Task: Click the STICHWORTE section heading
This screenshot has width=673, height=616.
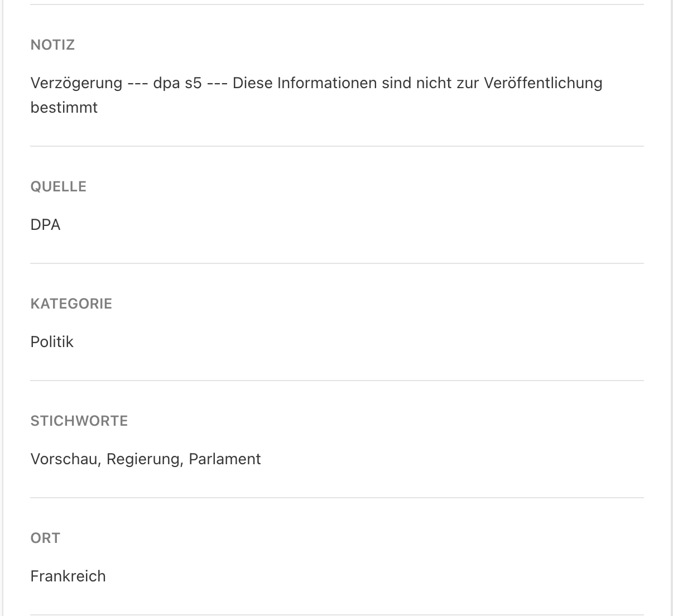Action: tap(79, 421)
